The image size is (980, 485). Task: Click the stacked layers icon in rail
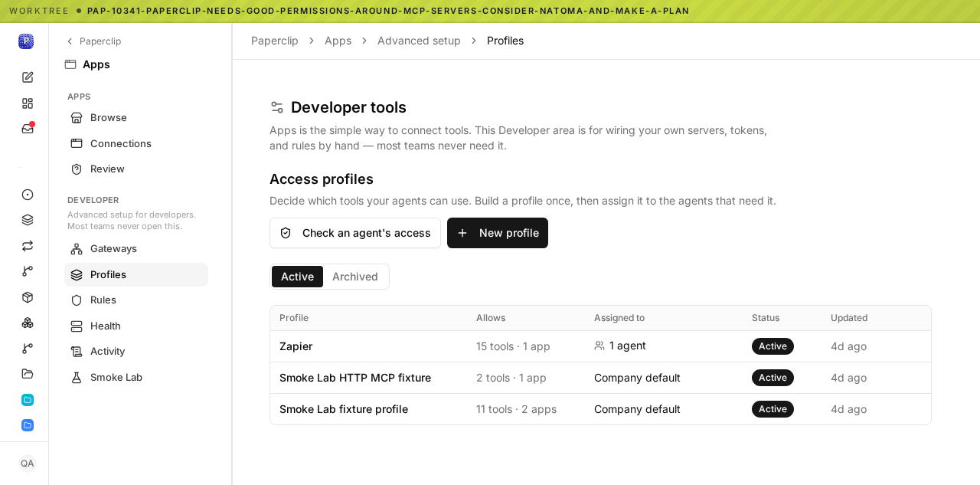pyautogui.click(x=28, y=220)
